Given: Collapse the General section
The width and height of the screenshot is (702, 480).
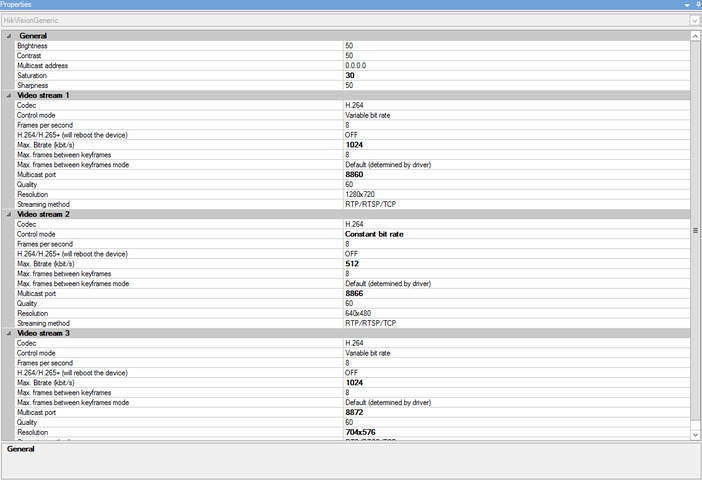Looking at the screenshot, I should point(8,36).
